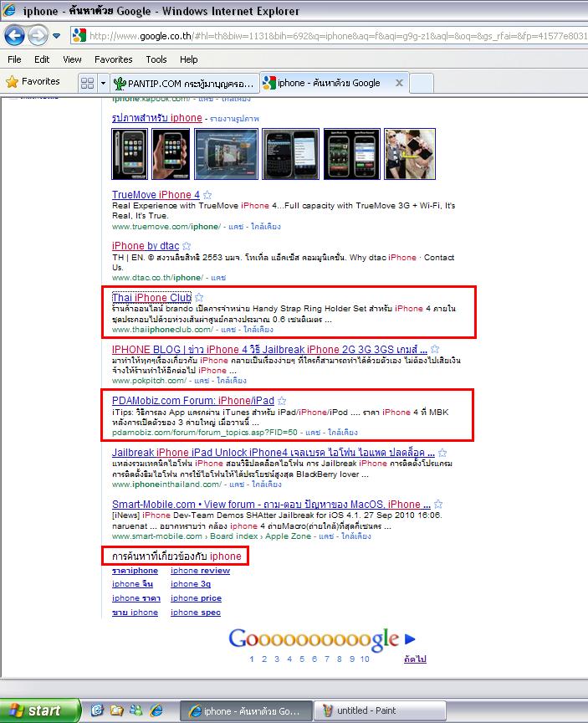Go to results page 10

[x=365, y=659]
